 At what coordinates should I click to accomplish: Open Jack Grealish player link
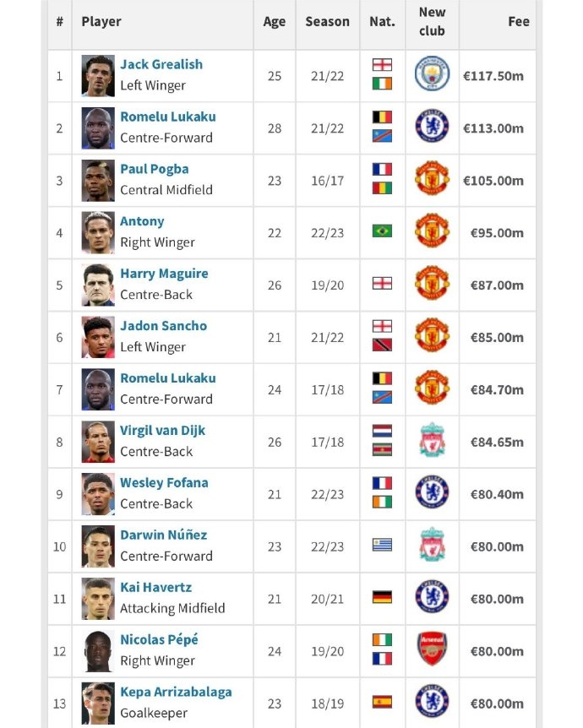click(x=161, y=64)
